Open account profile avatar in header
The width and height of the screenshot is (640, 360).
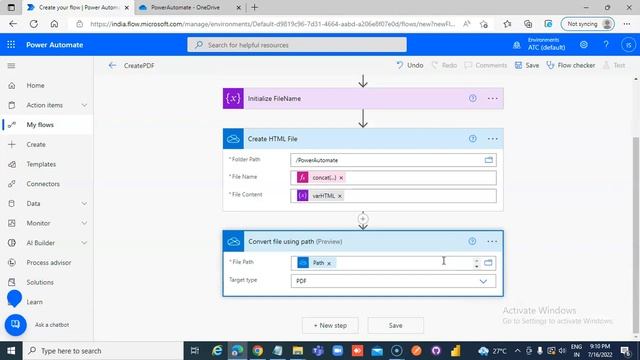click(x=629, y=45)
